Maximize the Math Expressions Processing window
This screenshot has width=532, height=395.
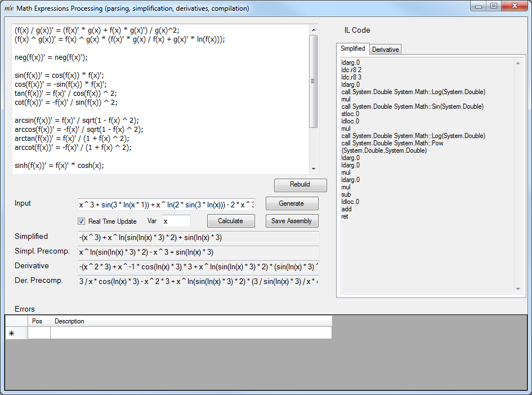[x=494, y=6]
